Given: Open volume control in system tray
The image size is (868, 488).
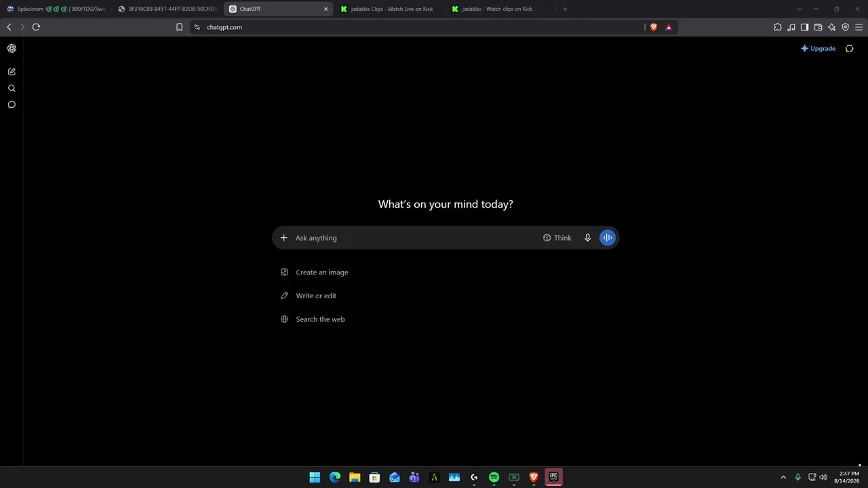Looking at the screenshot, I should [x=823, y=477].
